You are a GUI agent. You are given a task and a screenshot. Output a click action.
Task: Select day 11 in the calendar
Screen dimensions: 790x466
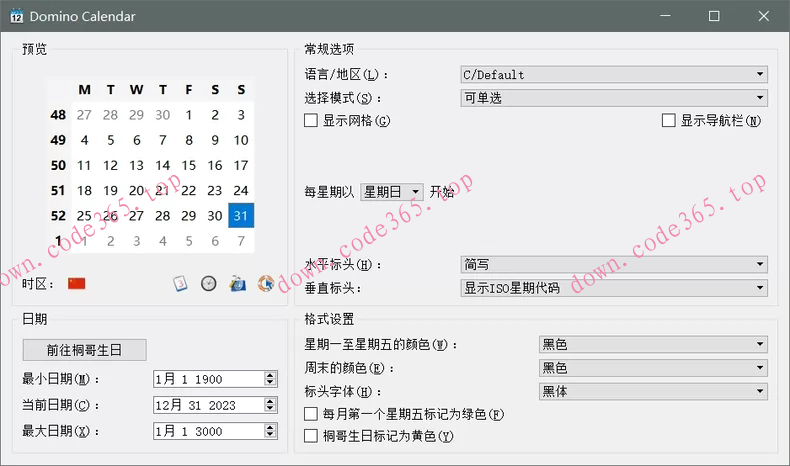[84, 165]
